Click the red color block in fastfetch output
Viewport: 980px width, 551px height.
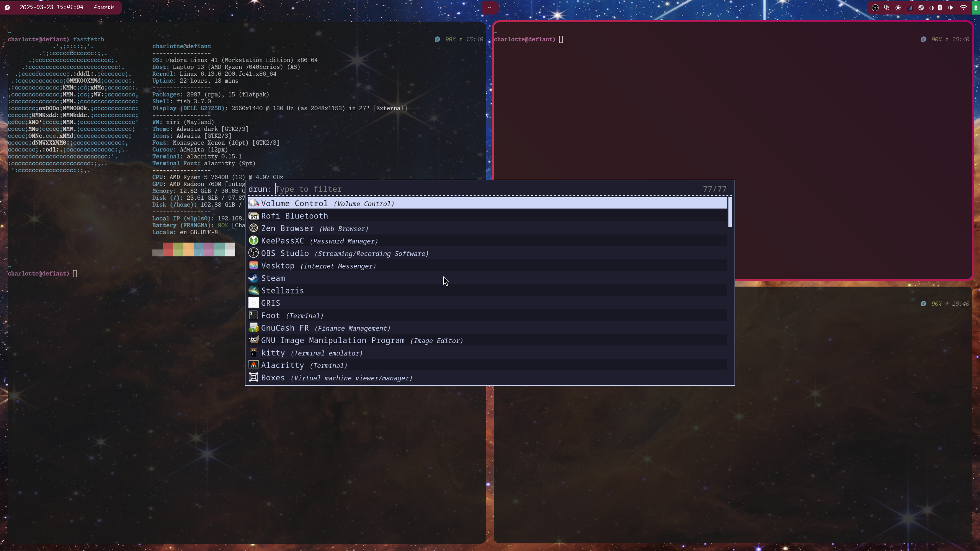pos(168,249)
